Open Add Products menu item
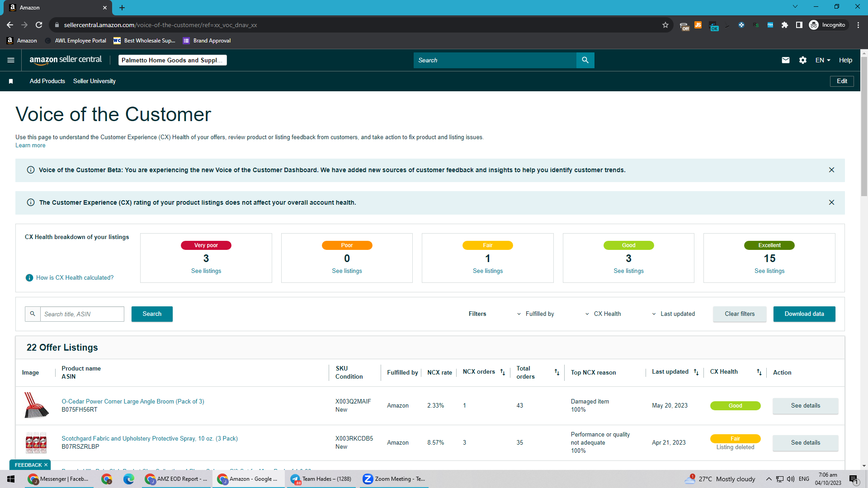 point(47,81)
